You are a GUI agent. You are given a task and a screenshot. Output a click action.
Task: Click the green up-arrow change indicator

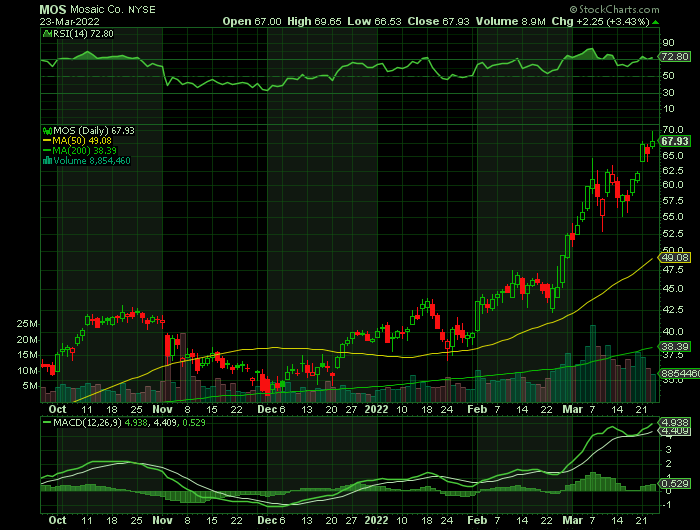tap(655, 22)
